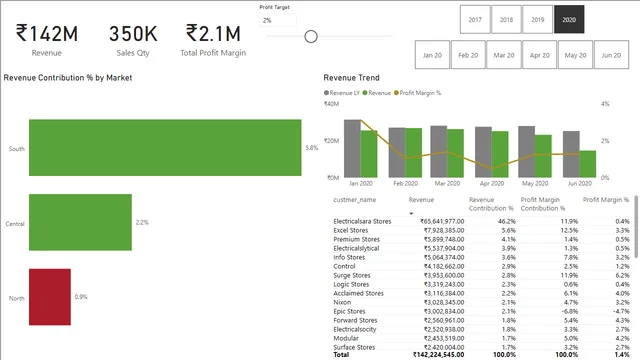Select the 2018 year slicer button
This screenshot has width=640, height=360.
(507, 19)
